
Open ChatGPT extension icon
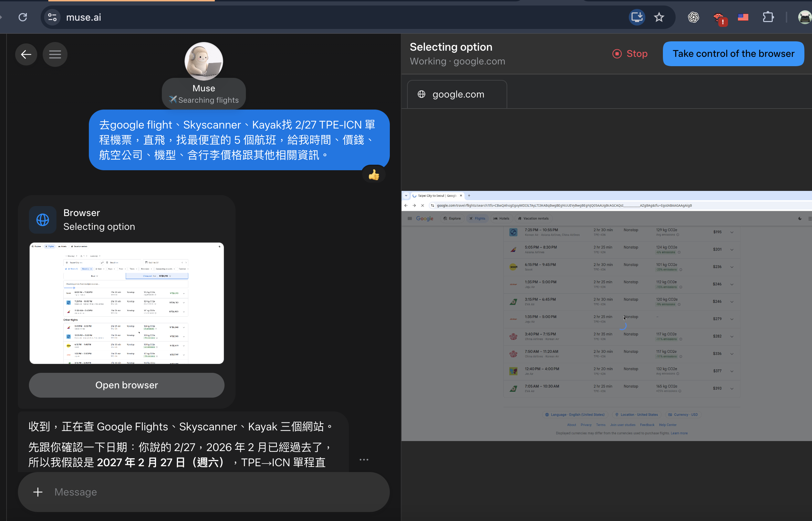693,17
